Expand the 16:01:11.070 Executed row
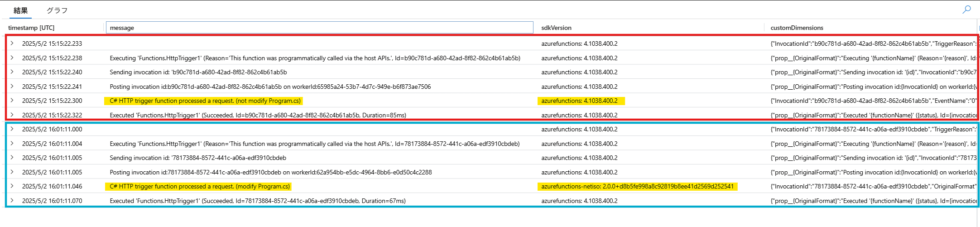Screen dimensions: 980x227 tap(12, 201)
